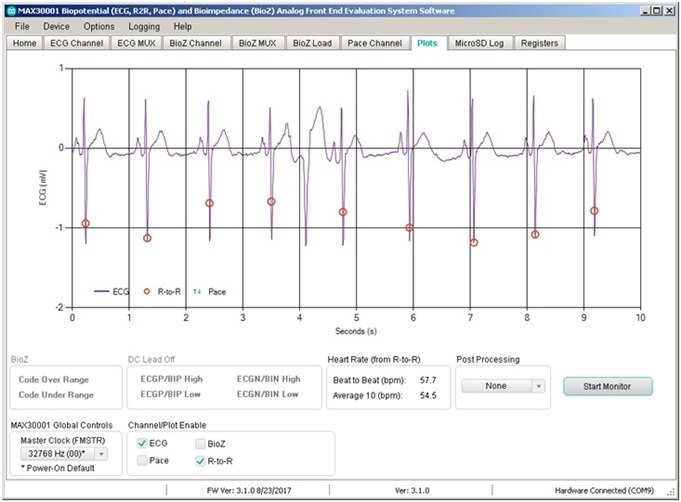Click the Pace legend arrows marker
This screenshot has width=681, height=502.
coord(197,291)
